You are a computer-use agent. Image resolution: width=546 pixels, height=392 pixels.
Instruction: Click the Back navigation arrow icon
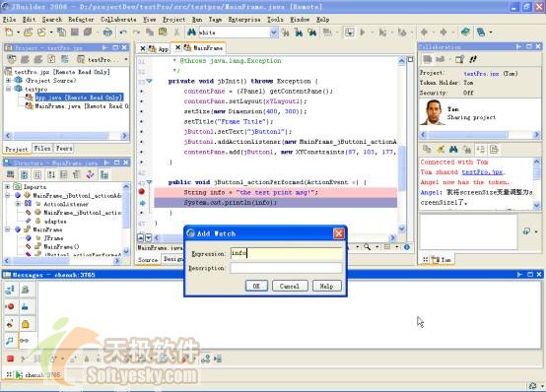point(424,33)
